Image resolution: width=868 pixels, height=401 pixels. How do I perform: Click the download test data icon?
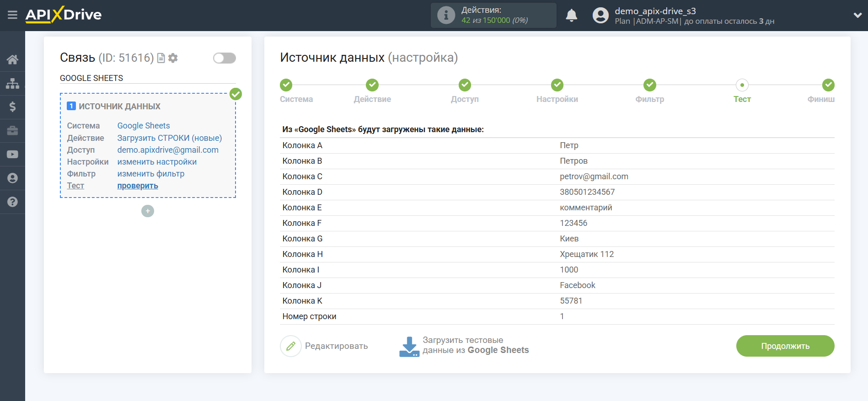coord(409,347)
